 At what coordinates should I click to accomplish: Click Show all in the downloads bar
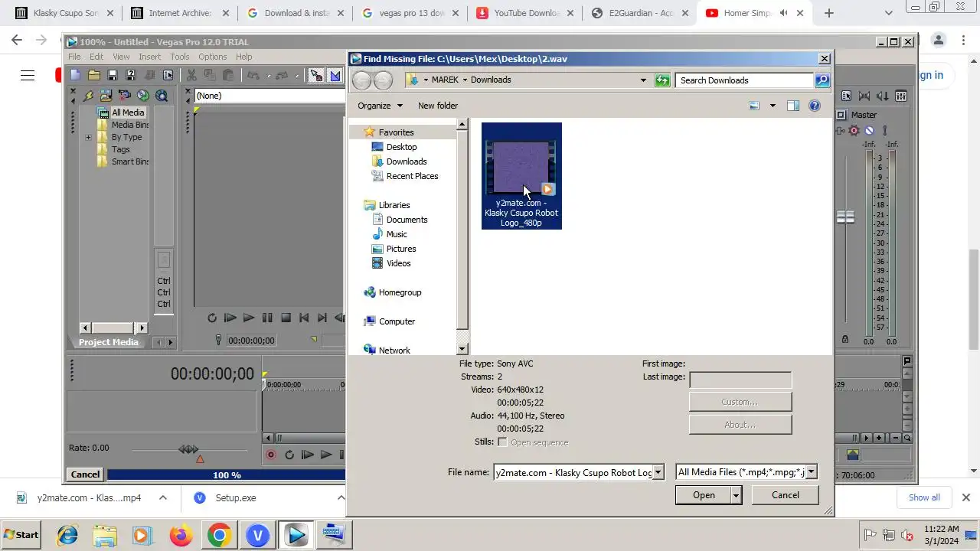pyautogui.click(x=924, y=497)
